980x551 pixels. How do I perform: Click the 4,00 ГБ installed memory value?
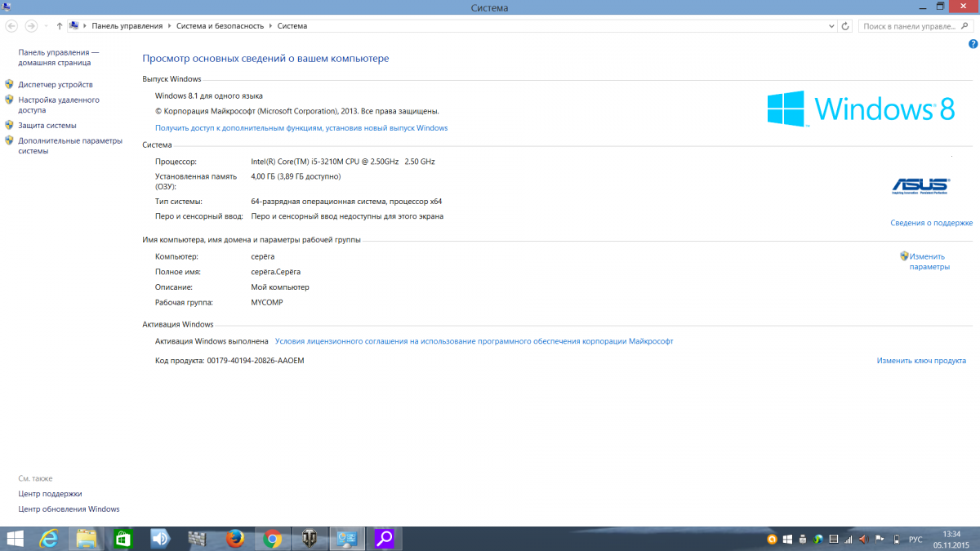click(296, 176)
